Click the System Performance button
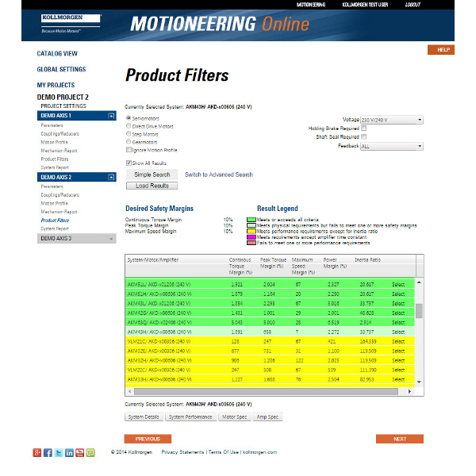476x476 pixels. (190, 416)
